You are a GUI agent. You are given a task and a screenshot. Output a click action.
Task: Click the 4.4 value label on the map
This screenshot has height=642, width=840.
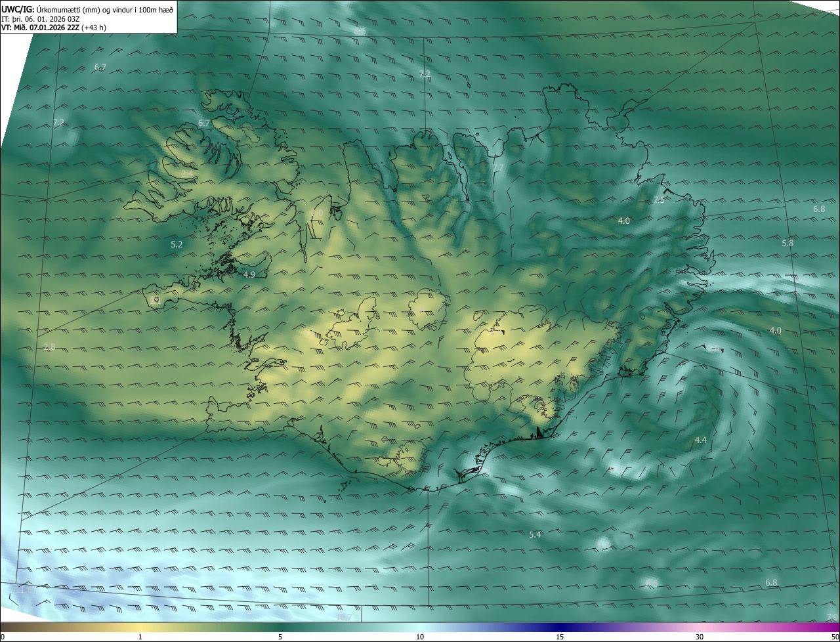coord(700,440)
